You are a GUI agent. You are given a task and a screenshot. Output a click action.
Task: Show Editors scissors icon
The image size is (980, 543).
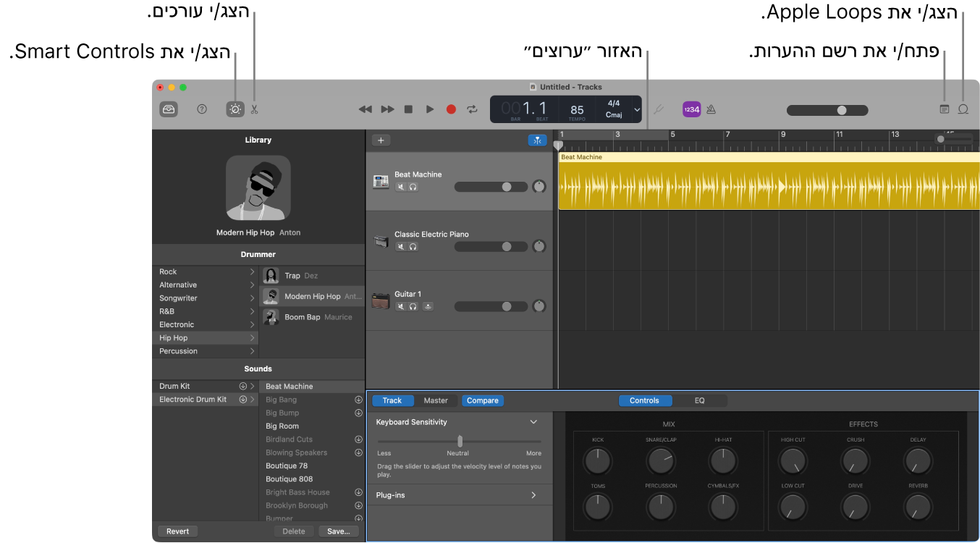(x=254, y=109)
